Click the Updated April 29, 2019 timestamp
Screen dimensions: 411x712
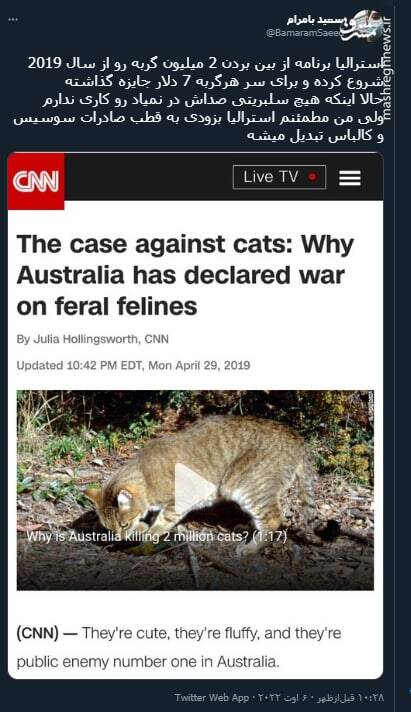point(134,365)
